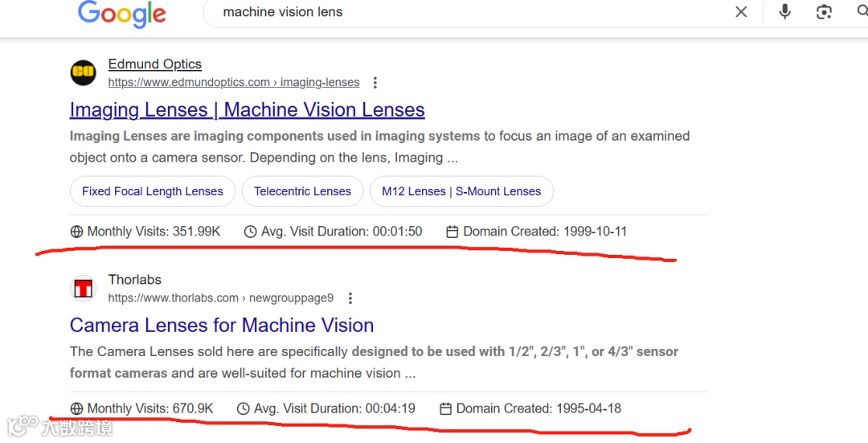Viewport: 868px width, 443px height.
Task: Click Thorlabs snippet about sensor format cameras
Action: pos(375,362)
